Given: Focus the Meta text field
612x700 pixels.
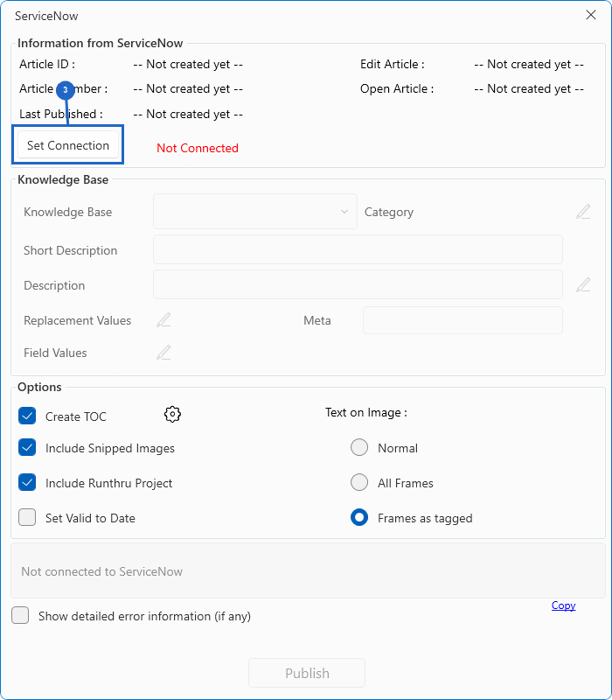Looking at the screenshot, I should 462,320.
